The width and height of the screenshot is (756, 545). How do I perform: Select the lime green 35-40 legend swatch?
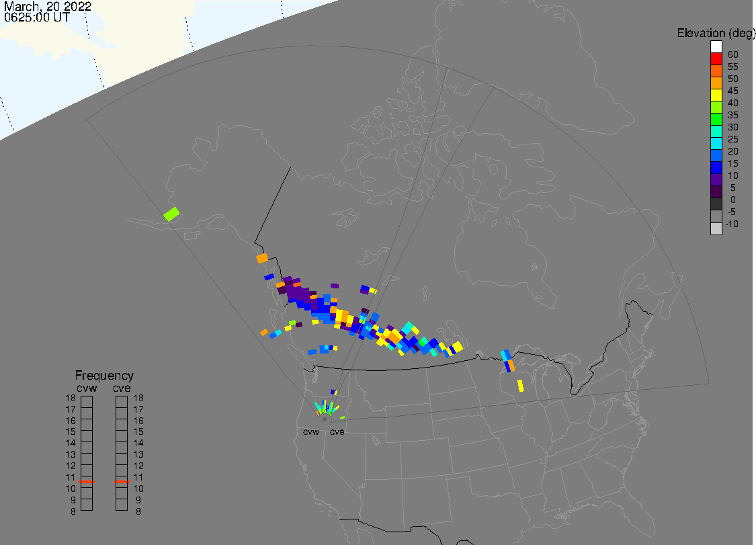point(716,107)
